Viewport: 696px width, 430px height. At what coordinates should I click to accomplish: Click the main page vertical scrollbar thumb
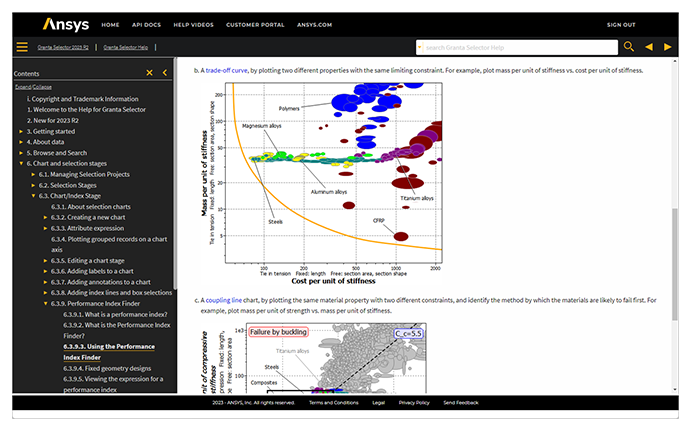[x=675, y=264]
